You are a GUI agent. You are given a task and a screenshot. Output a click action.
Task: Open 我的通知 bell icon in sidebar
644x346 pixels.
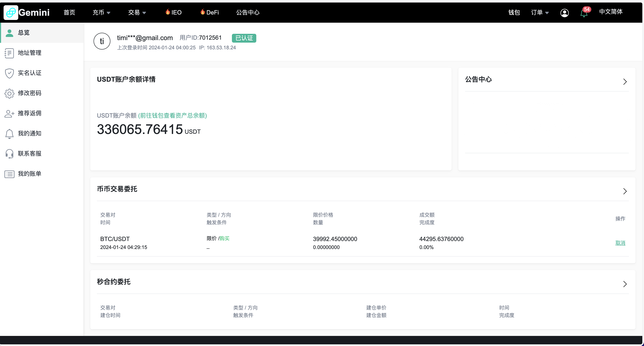click(9, 134)
